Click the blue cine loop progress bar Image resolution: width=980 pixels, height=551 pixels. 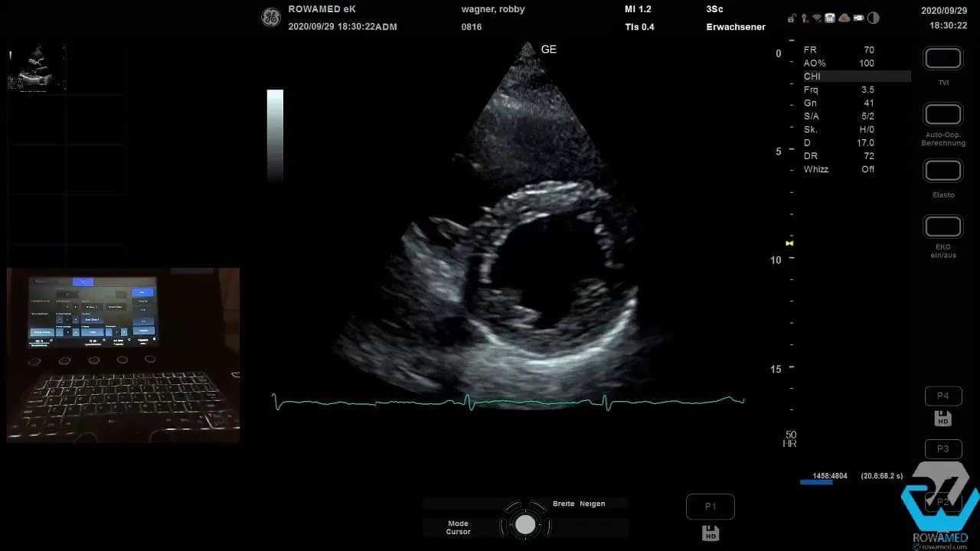(x=816, y=482)
